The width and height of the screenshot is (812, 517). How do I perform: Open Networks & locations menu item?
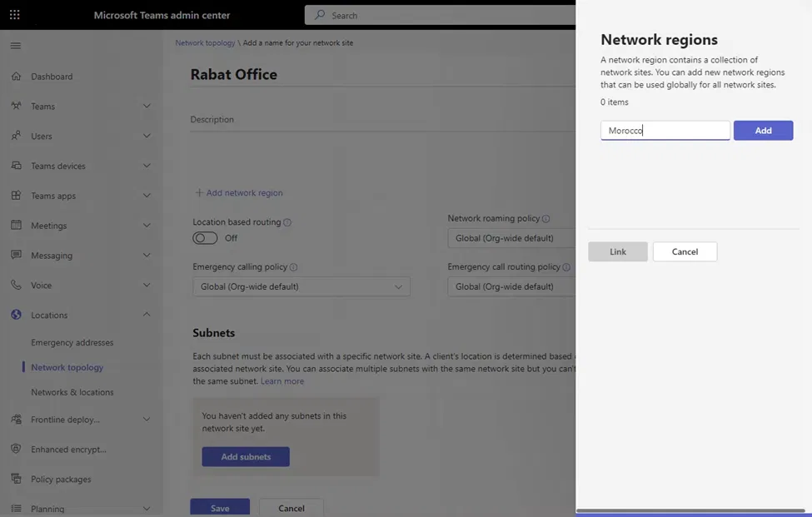72,392
